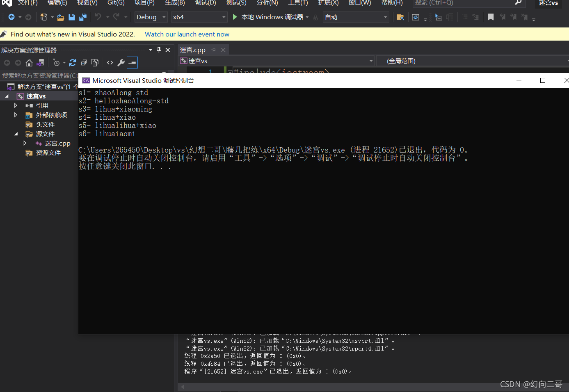Toggle pin on the 迷宫.cpp tab
Screen dimensions: 569x392
point(214,50)
